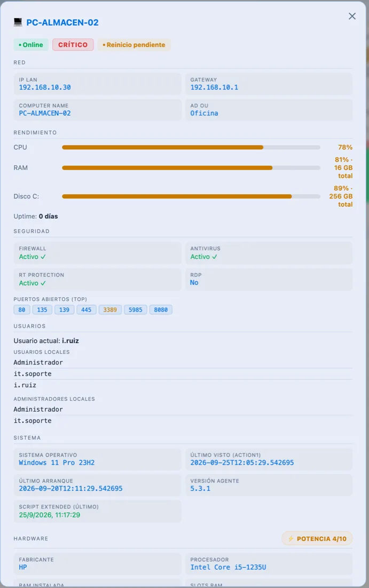369x588 pixels.
Task: Click open port chip 80
Action: pyautogui.click(x=22, y=310)
